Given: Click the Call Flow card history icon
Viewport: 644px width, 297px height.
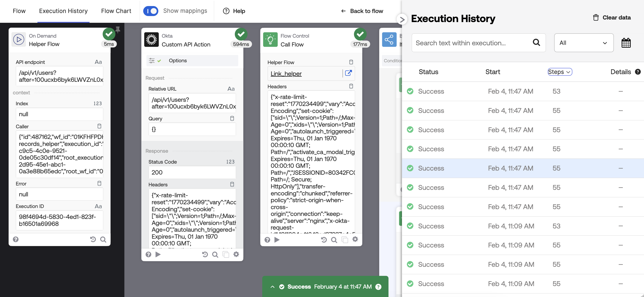Looking at the screenshot, I should [324, 240].
